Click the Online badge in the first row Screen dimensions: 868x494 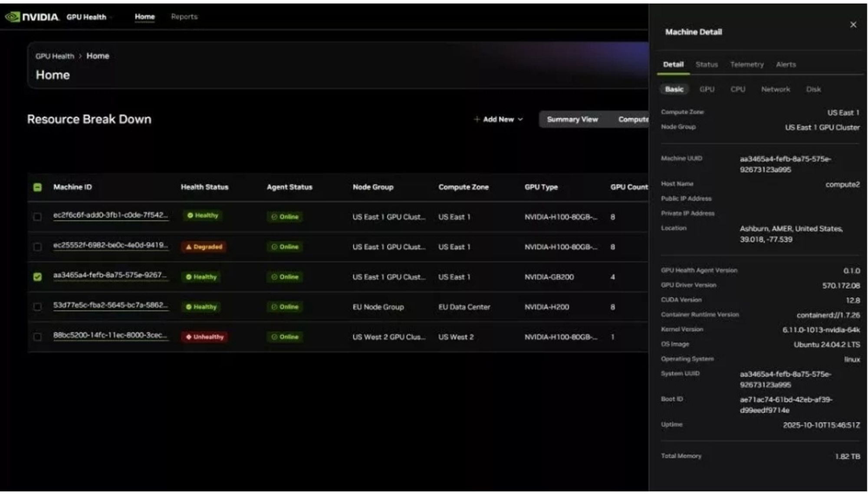(x=285, y=217)
